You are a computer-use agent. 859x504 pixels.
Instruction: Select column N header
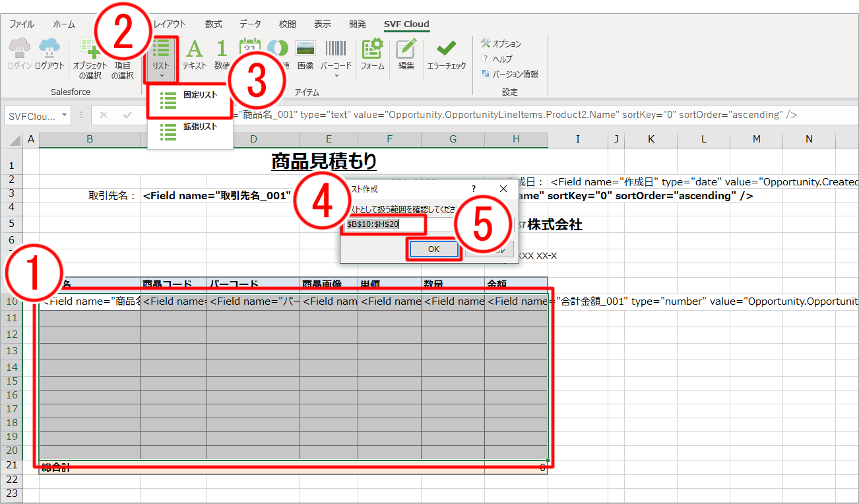(x=809, y=139)
